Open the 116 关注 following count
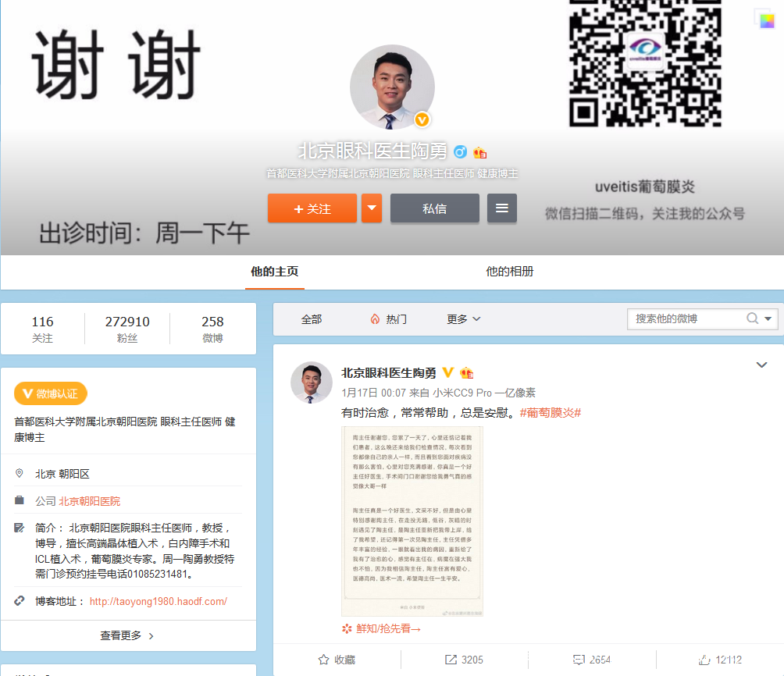Screen dimensions: 784x676 [42, 329]
